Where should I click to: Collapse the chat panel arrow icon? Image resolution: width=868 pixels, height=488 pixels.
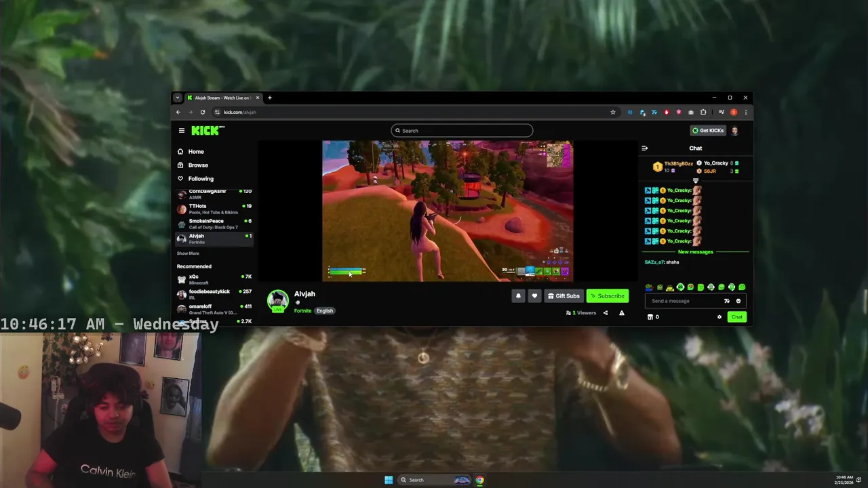tap(645, 148)
